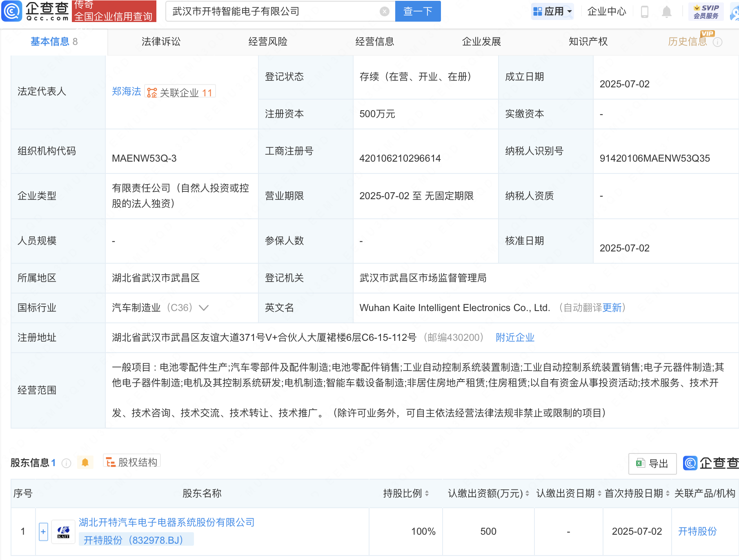
Task: Open shareholder 湖北开特汽车电子电器系统股份有限公司
Action: tap(167, 522)
